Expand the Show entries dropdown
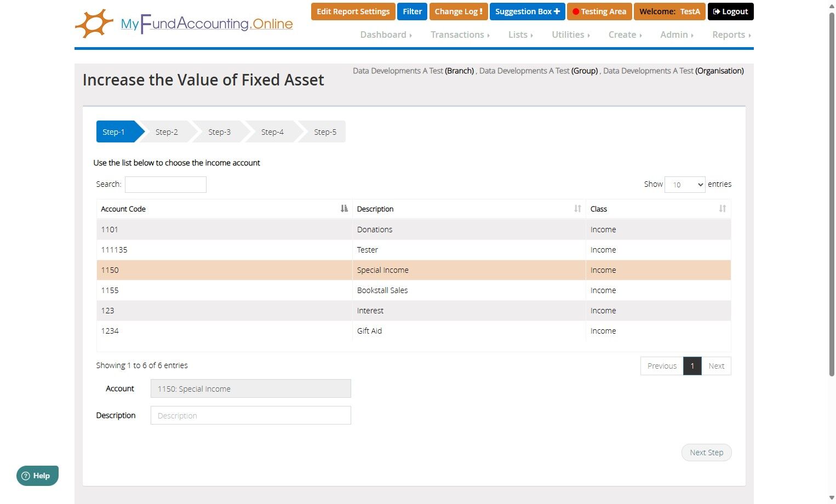Viewport: 836px width, 504px height. (685, 185)
